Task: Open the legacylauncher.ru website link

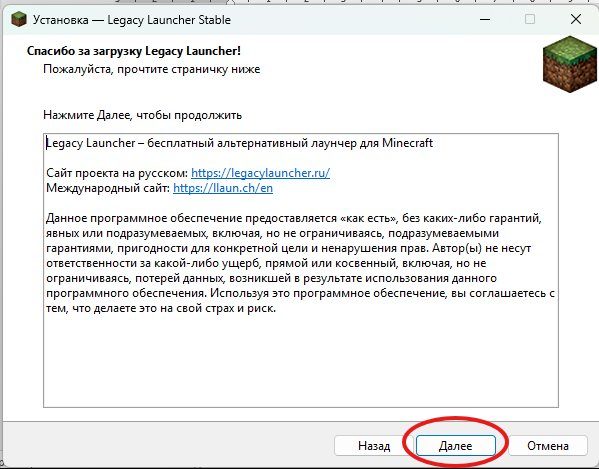Action: (x=261, y=173)
